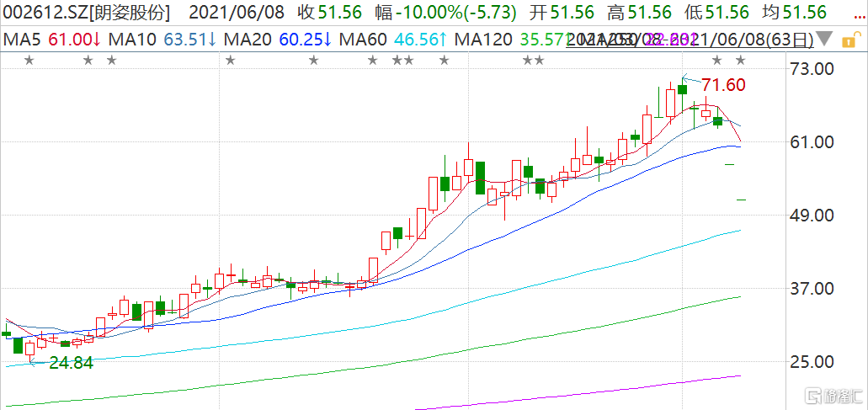Click the rightmost star event marker
868x410 pixels.
(741, 60)
